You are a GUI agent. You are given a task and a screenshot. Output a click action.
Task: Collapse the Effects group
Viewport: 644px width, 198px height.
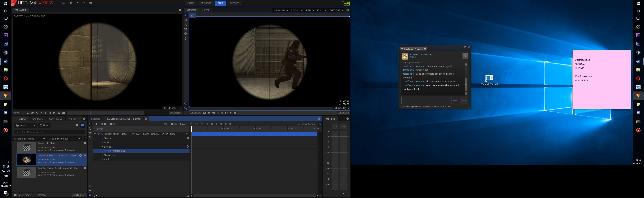click(x=102, y=147)
